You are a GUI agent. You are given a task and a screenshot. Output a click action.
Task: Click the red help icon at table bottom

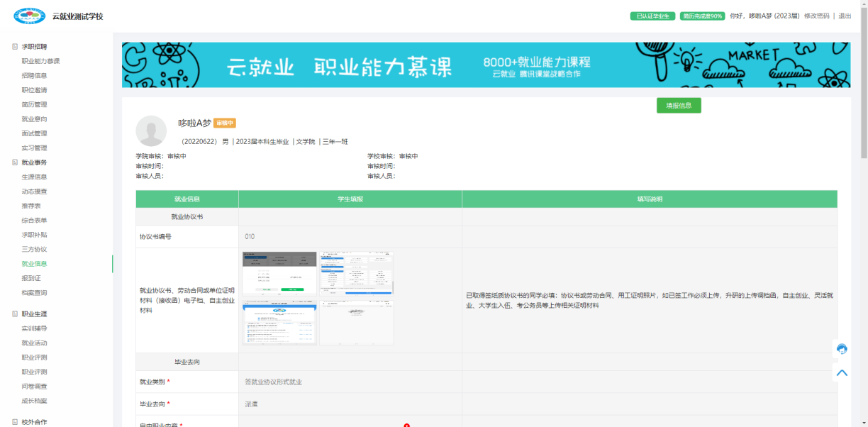coord(406,425)
